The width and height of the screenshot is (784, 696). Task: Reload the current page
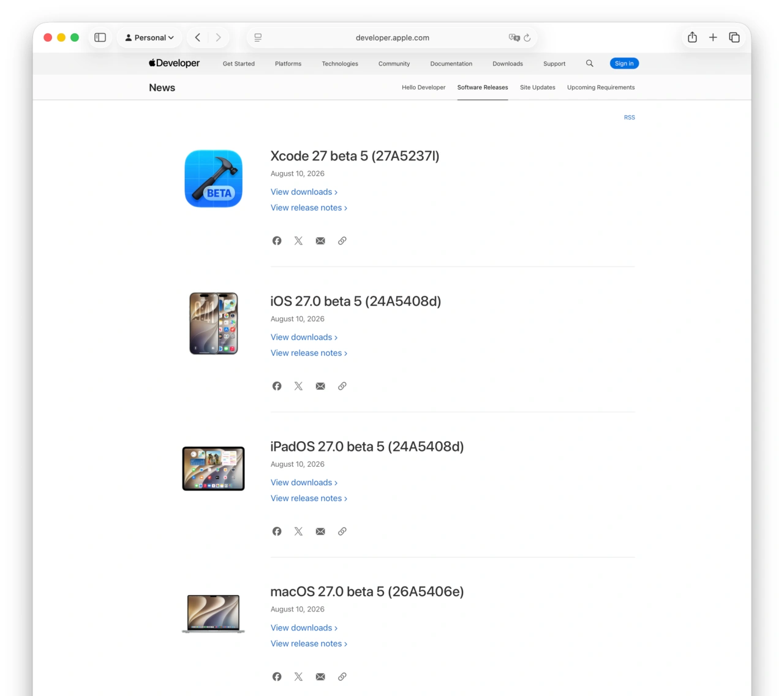coord(527,37)
